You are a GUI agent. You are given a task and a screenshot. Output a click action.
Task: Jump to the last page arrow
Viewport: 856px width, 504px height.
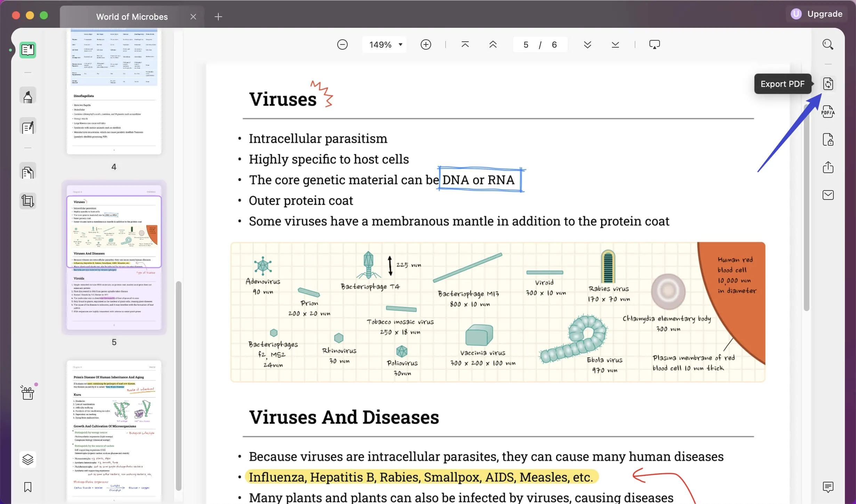(615, 44)
